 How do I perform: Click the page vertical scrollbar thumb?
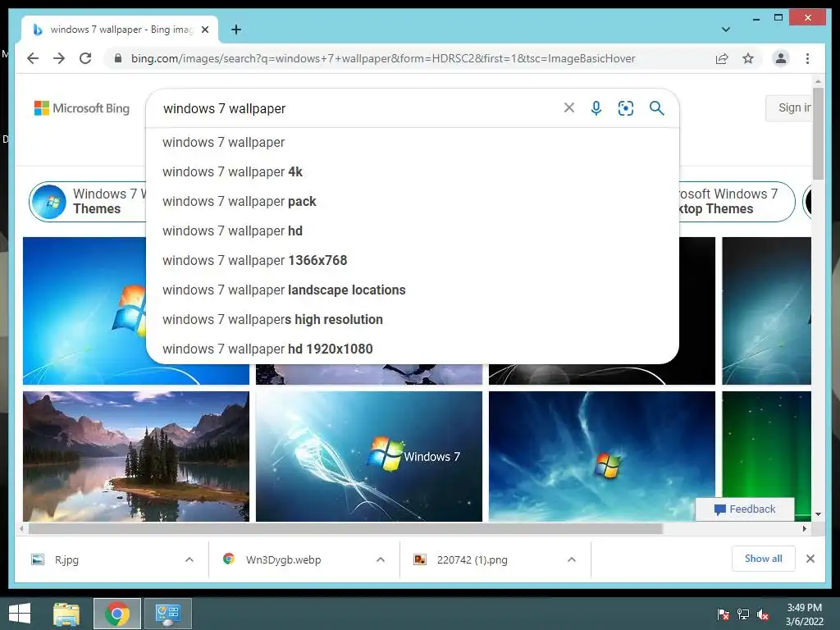pos(818,134)
